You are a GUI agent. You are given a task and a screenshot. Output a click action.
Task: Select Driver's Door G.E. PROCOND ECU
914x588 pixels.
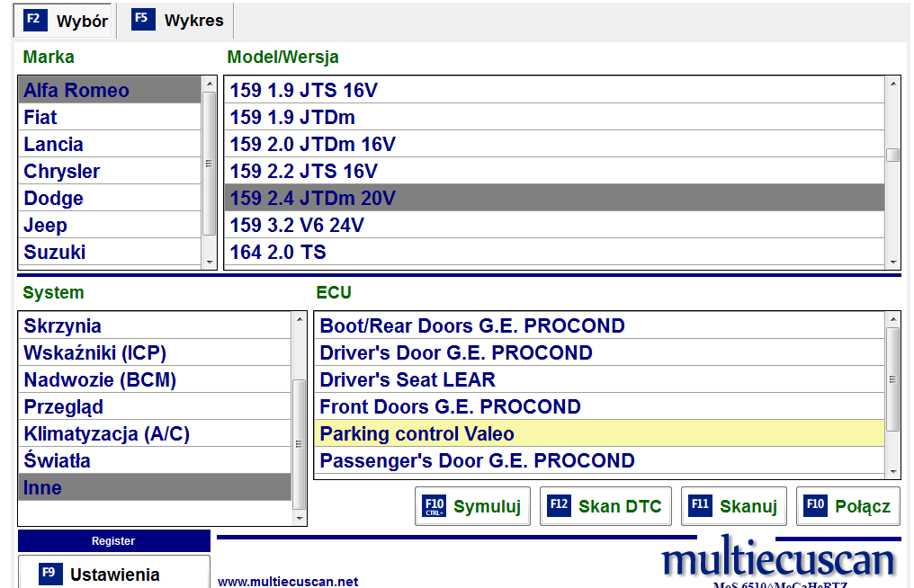(x=599, y=352)
